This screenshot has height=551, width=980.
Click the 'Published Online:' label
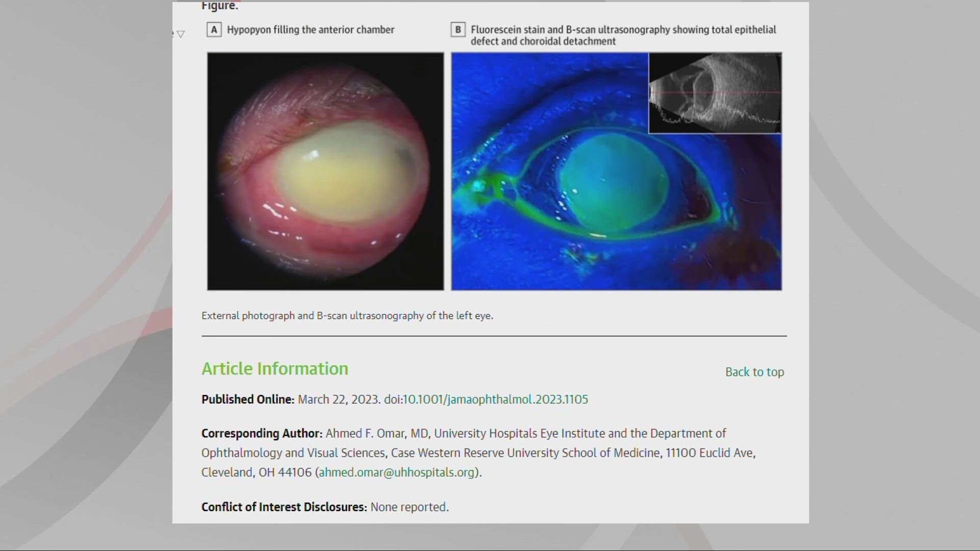248,399
